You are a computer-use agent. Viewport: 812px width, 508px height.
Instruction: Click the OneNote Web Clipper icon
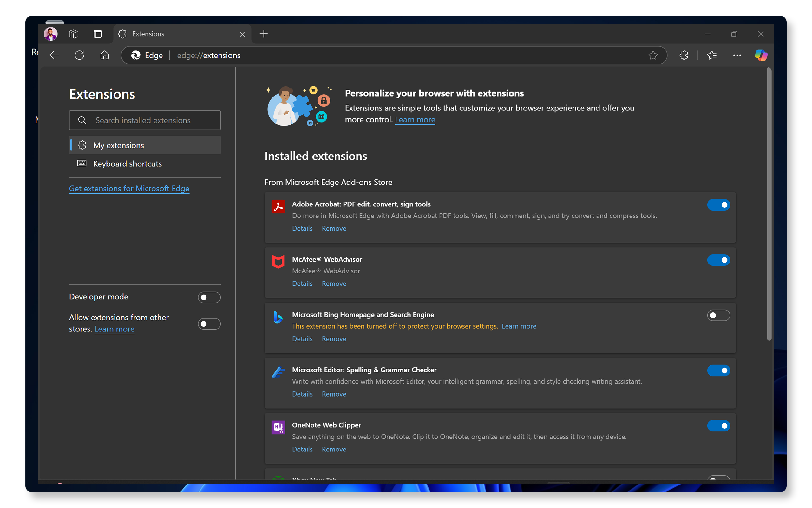pos(278,427)
